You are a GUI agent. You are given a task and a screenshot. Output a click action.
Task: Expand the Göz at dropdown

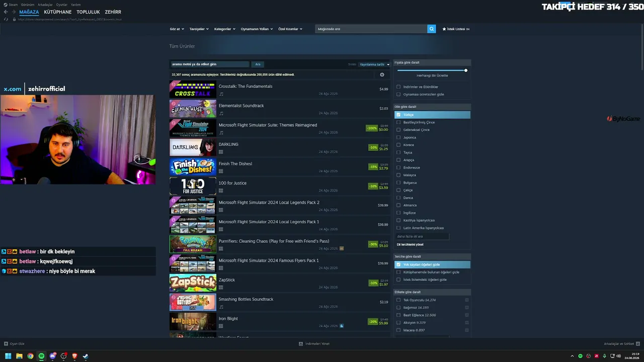pos(177,29)
